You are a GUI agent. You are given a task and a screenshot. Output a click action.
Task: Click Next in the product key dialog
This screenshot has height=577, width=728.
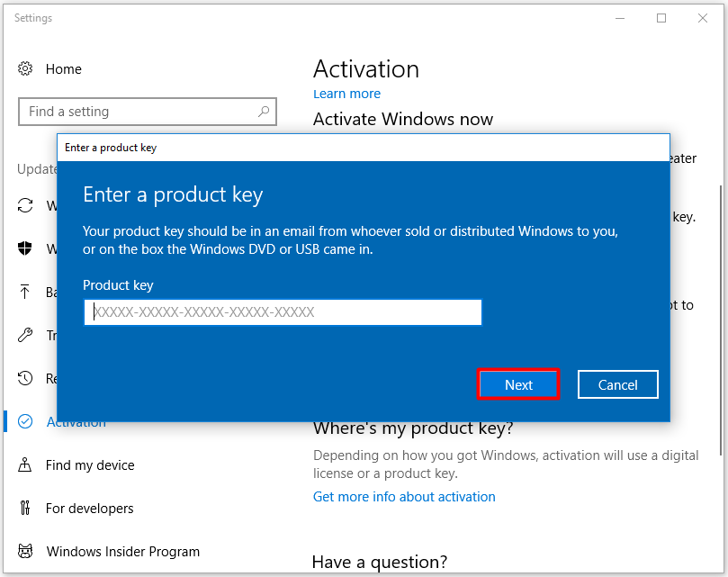[518, 384]
